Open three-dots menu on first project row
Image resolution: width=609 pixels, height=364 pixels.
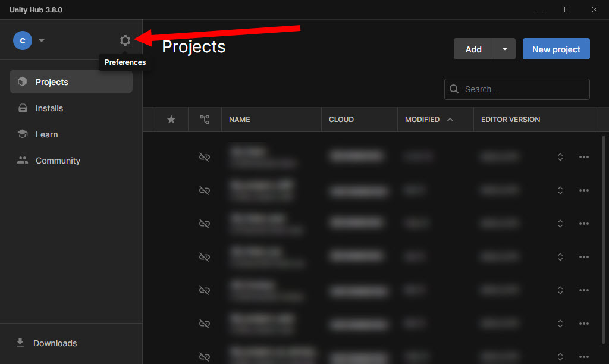click(584, 157)
